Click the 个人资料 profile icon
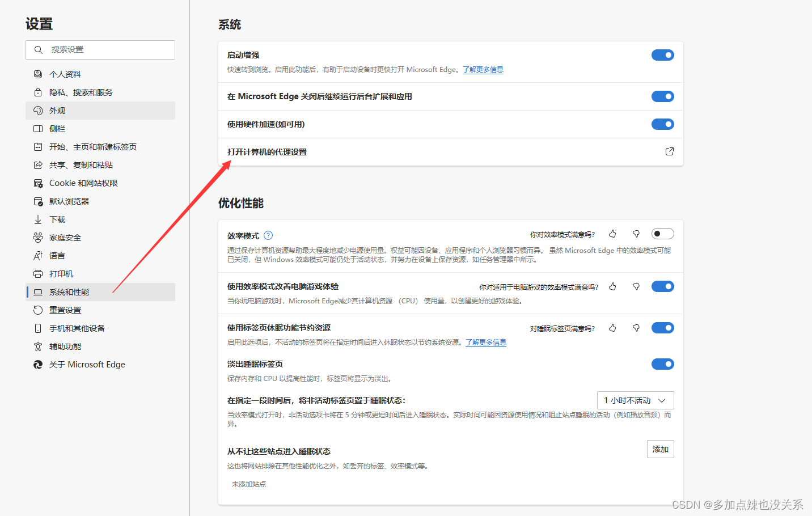This screenshot has height=516, width=812. tap(38, 74)
